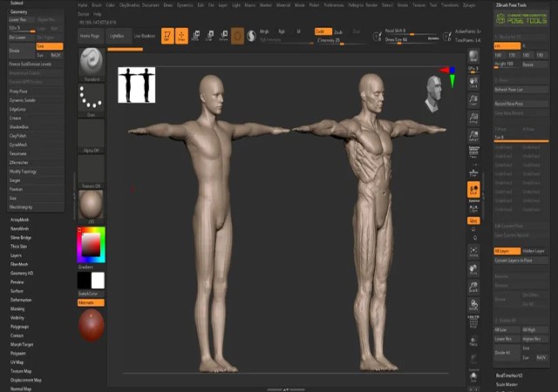Expand the ArrayMesh section

pyautogui.click(x=20, y=220)
